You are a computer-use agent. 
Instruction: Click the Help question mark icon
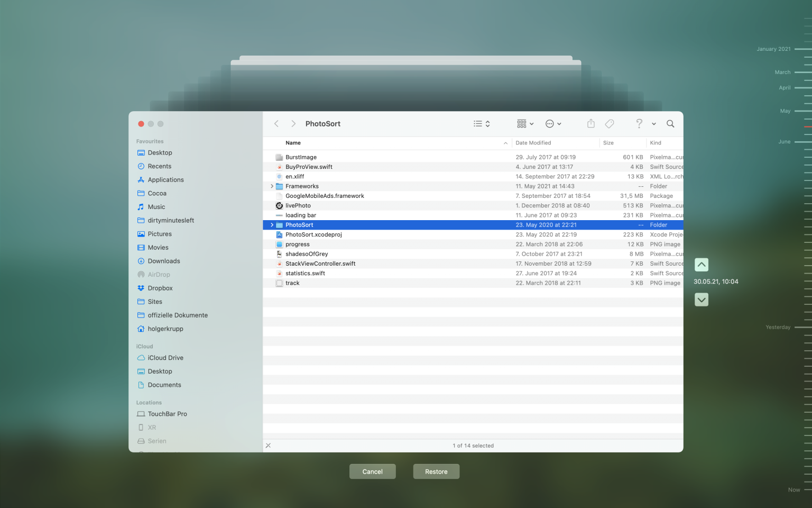[x=639, y=124]
